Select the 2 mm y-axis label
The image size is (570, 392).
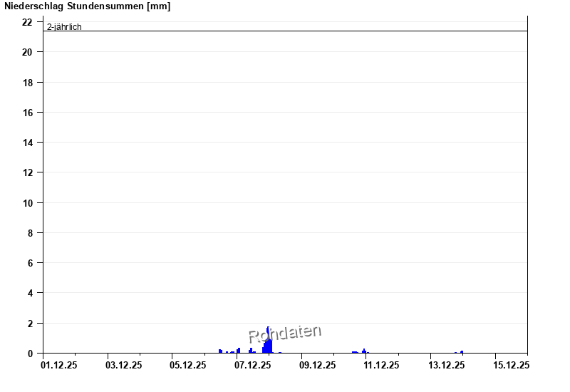(x=30, y=323)
